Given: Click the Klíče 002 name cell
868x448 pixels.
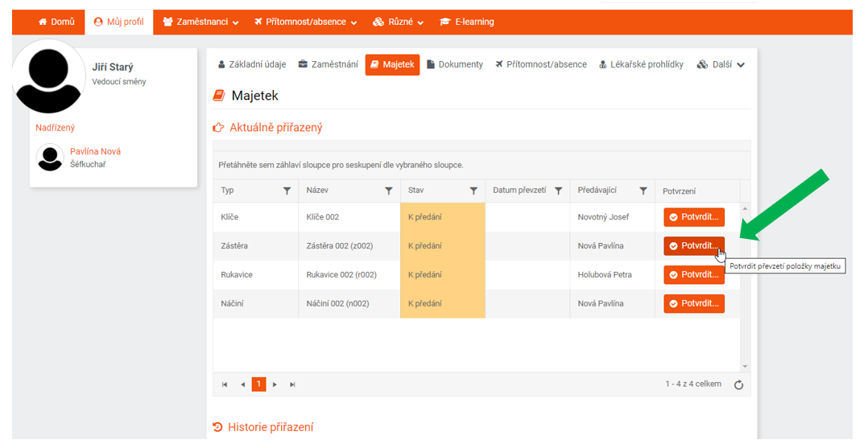Looking at the screenshot, I should pos(349,217).
